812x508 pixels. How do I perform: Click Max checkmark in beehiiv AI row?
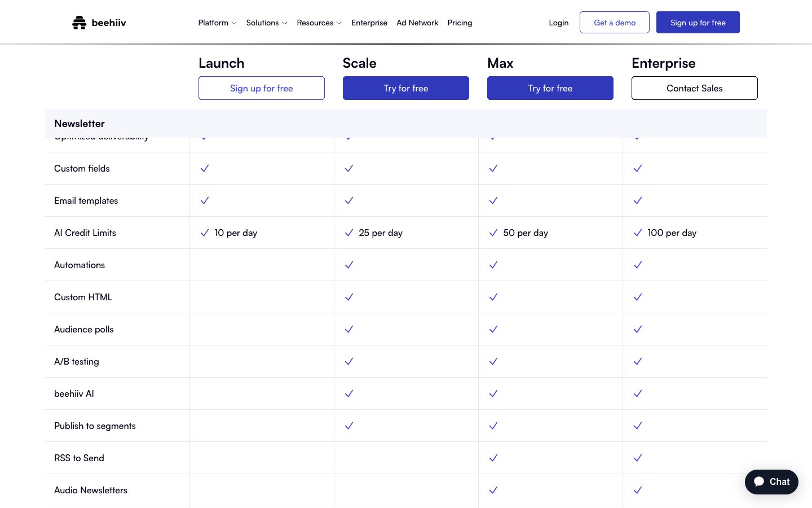click(x=493, y=393)
